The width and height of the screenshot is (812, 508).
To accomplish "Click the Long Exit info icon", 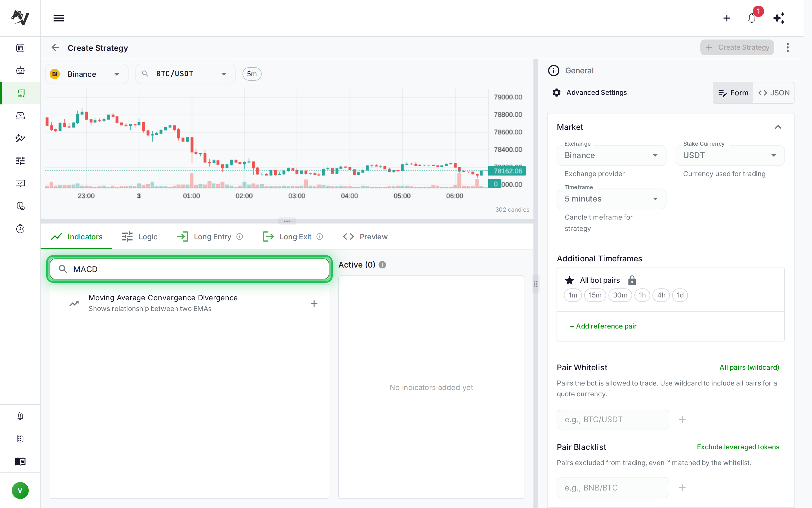I will pyautogui.click(x=320, y=237).
